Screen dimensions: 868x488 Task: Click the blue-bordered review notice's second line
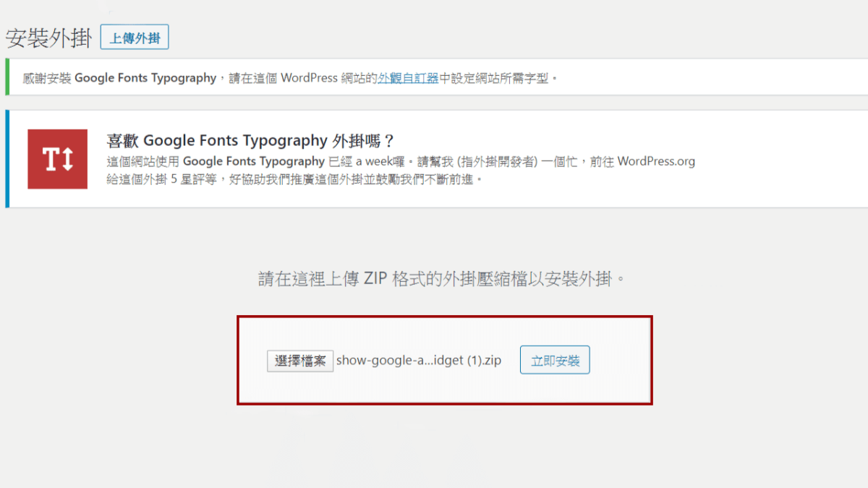click(294, 179)
